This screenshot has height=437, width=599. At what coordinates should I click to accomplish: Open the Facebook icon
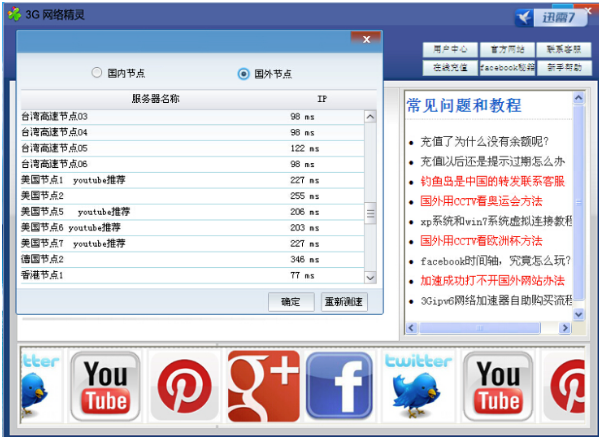pos(339,386)
